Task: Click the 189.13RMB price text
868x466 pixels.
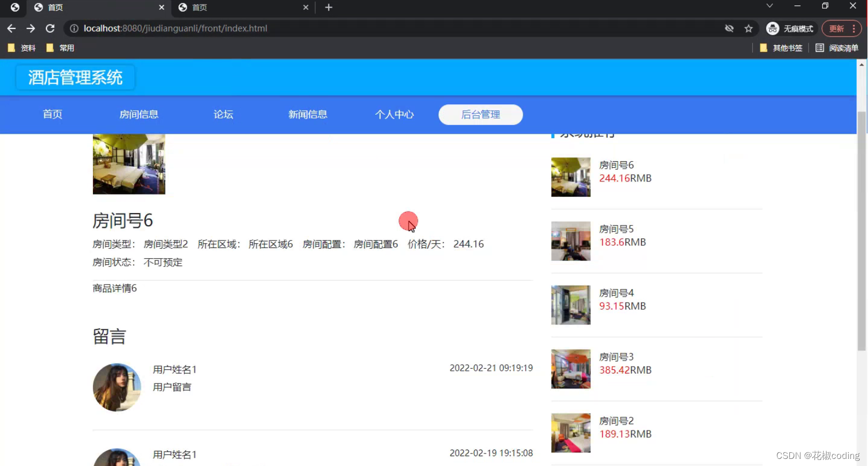Action: [x=625, y=434]
